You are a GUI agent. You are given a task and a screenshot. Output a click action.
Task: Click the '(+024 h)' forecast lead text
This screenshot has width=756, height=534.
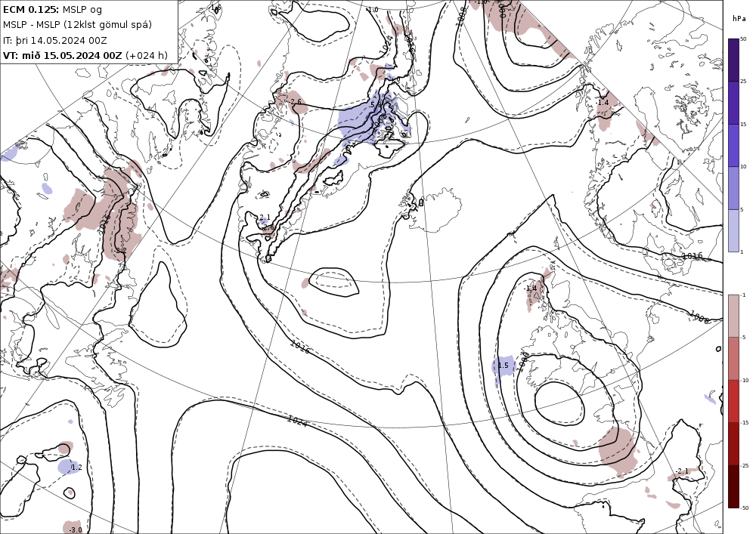tap(147, 55)
